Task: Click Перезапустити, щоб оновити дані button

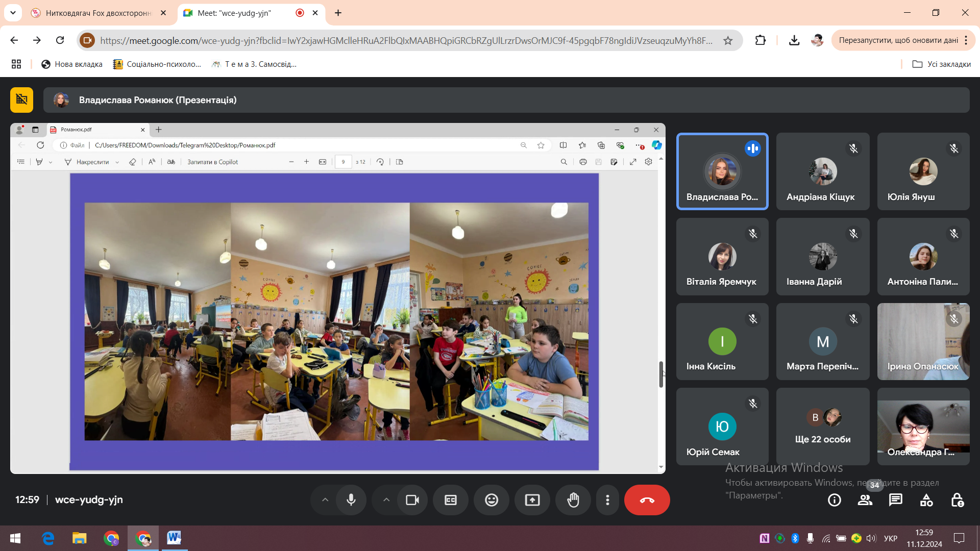Action: click(898, 40)
